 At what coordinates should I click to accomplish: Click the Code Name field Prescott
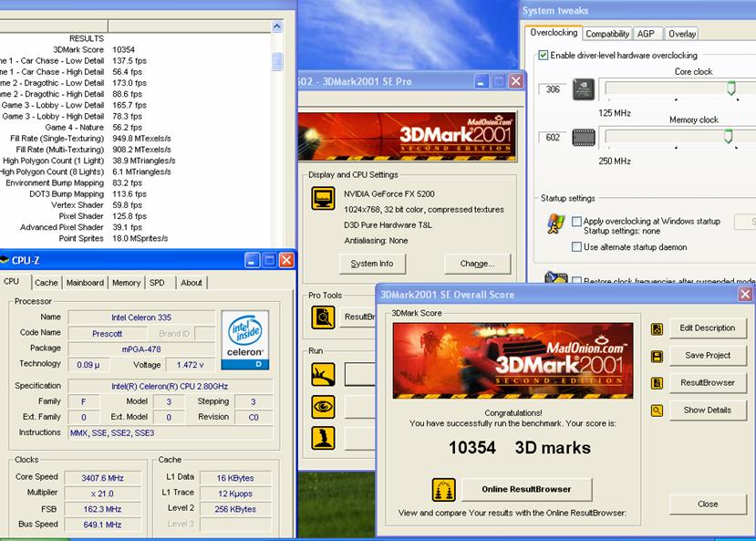tap(107, 334)
